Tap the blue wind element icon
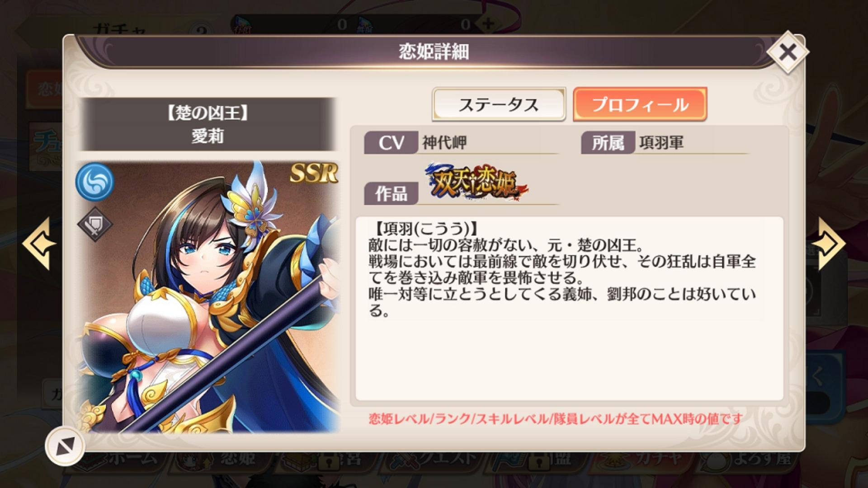 pyautogui.click(x=94, y=181)
